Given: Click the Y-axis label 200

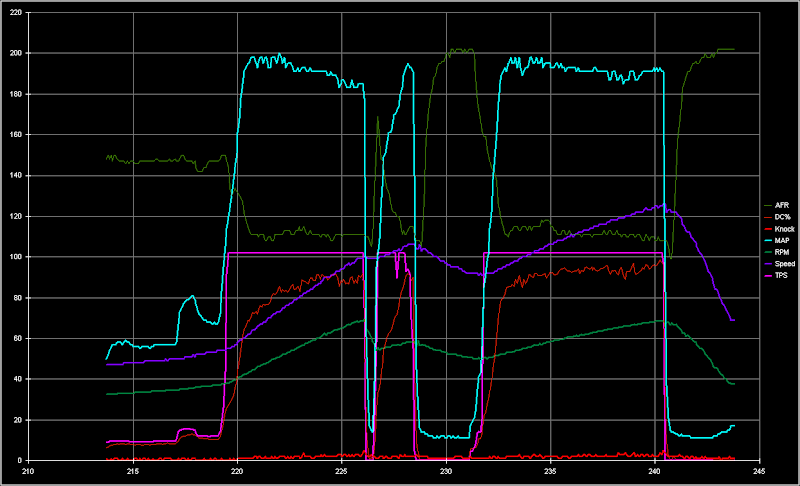Looking at the screenshot, I should (x=16, y=53).
